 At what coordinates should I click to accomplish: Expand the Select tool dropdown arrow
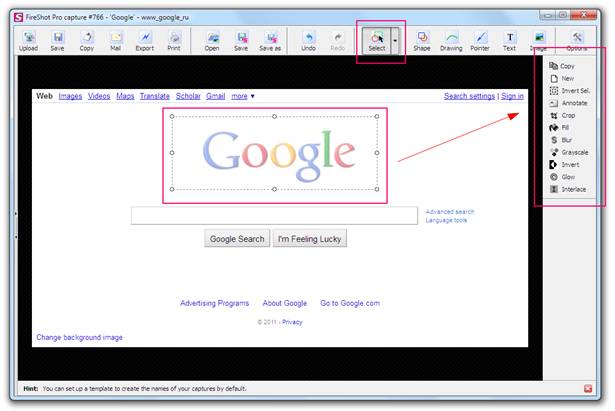(396, 40)
